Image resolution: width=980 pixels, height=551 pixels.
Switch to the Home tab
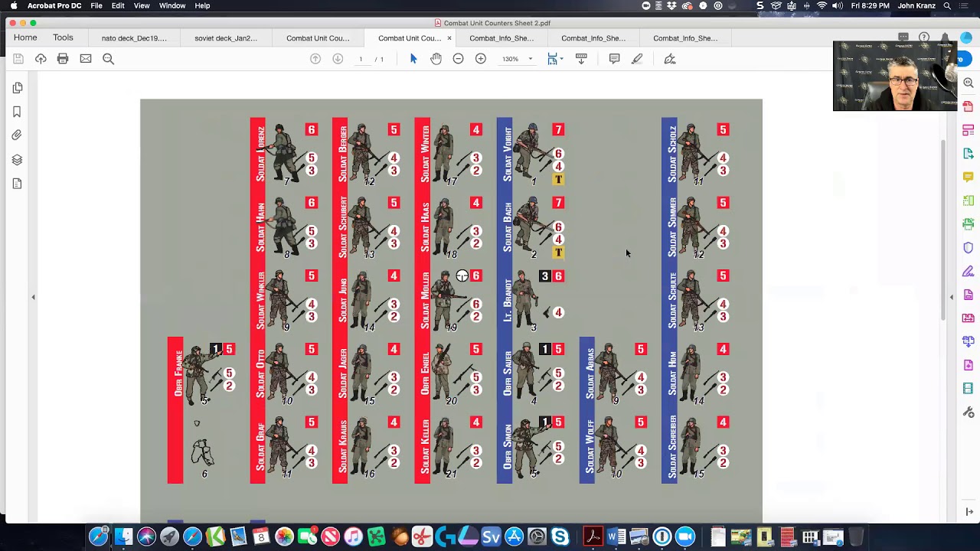[25, 37]
